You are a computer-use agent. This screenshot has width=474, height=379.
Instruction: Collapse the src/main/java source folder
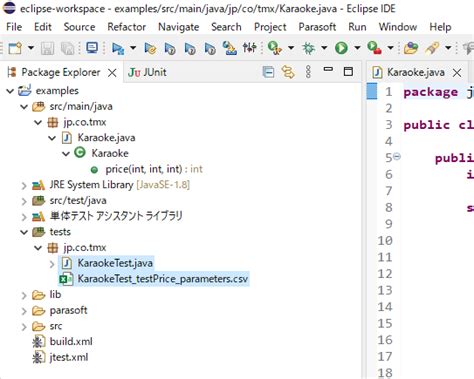coord(24,107)
